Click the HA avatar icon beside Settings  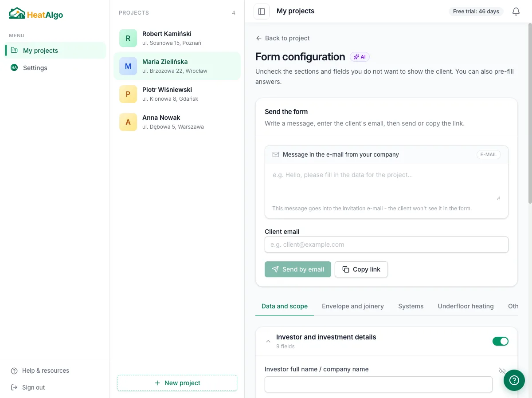(14, 67)
